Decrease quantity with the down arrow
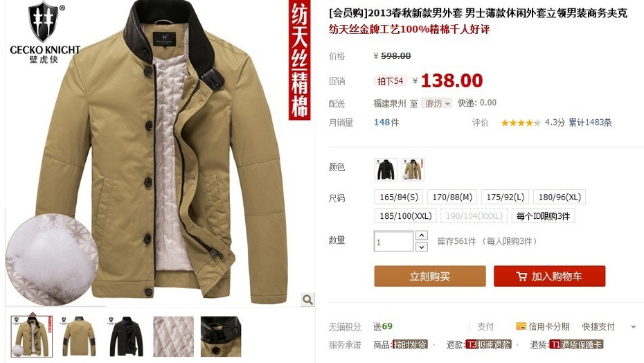The height and width of the screenshot is (363, 644). (x=422, y=247)
